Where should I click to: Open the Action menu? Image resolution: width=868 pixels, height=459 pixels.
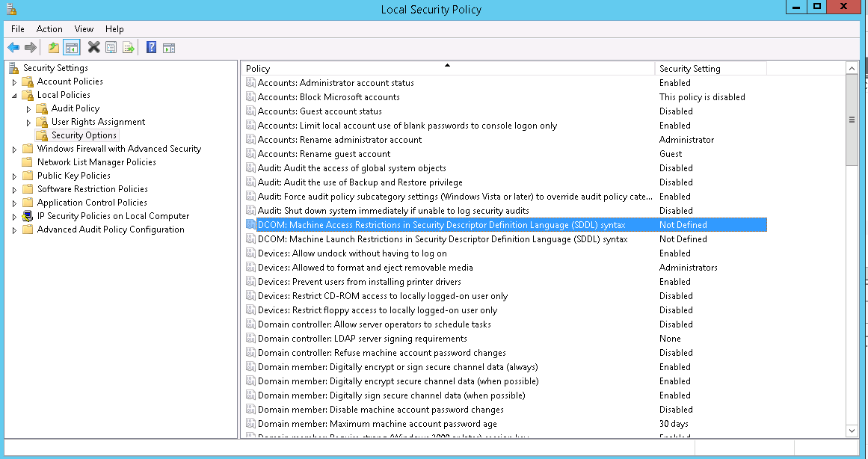[x=49, y=29]
